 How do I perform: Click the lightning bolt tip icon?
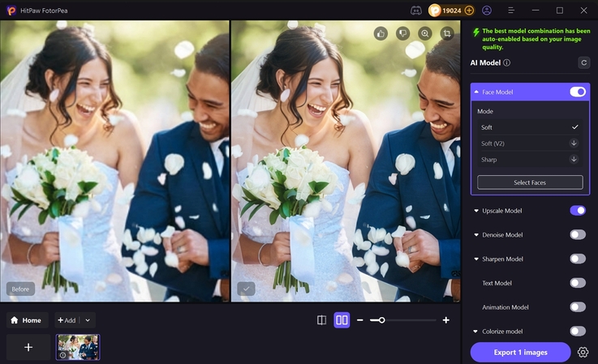click(x=475, y=32)
